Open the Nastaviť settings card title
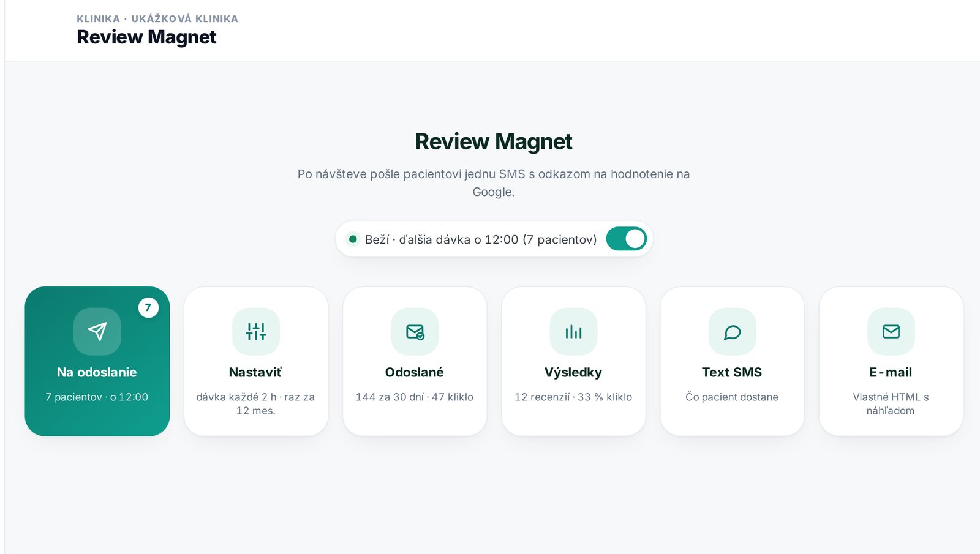This screenshot has height=554, width=980. 255,372
